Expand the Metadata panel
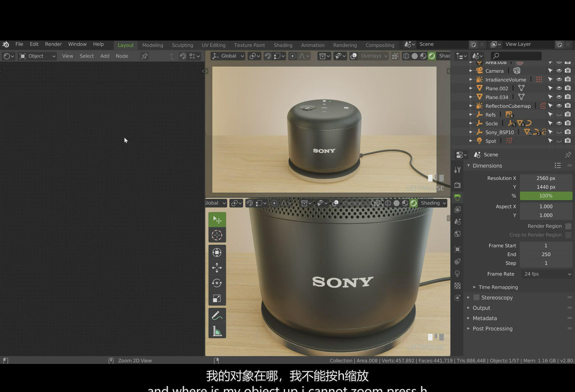This screenshot has width=575, height=392. click(x=484, y=318)
